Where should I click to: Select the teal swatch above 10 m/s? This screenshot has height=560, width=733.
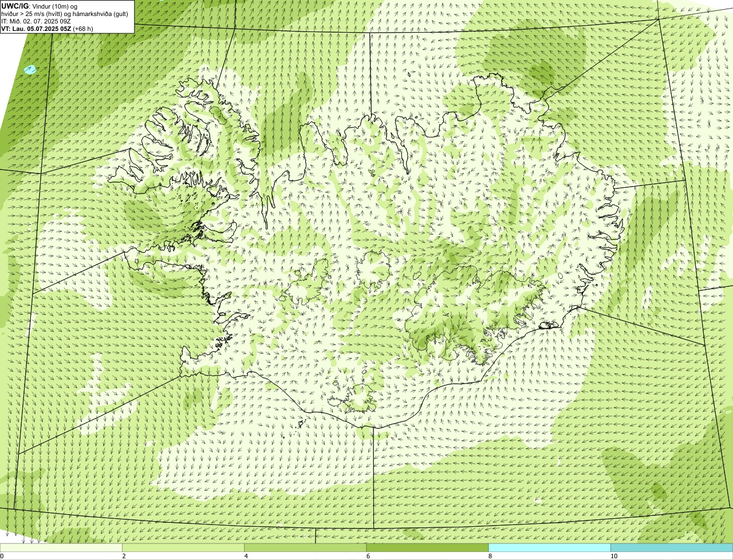(672, 547)
